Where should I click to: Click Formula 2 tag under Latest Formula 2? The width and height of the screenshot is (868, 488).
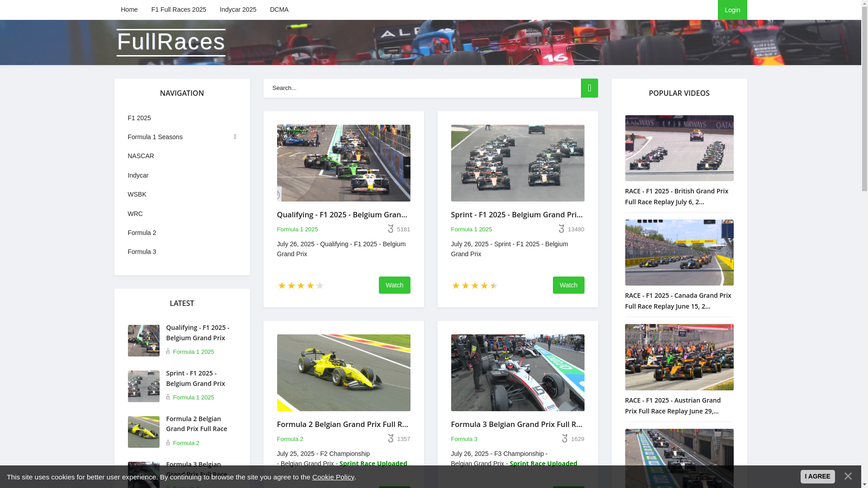click(x=186, y=443)
